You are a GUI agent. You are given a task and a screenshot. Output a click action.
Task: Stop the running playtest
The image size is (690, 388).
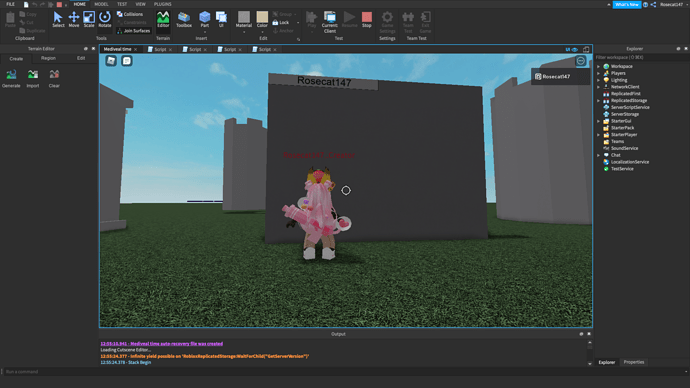367,19
